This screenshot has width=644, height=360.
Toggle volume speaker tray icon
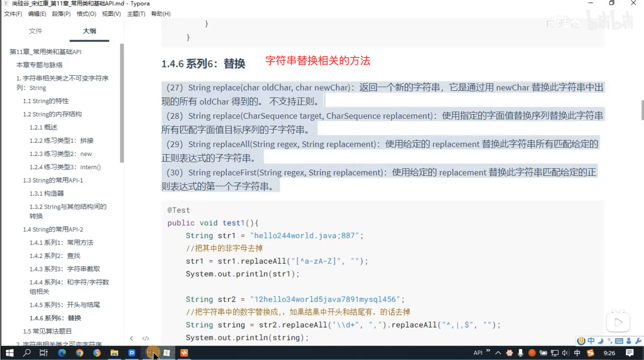point(565,353)
